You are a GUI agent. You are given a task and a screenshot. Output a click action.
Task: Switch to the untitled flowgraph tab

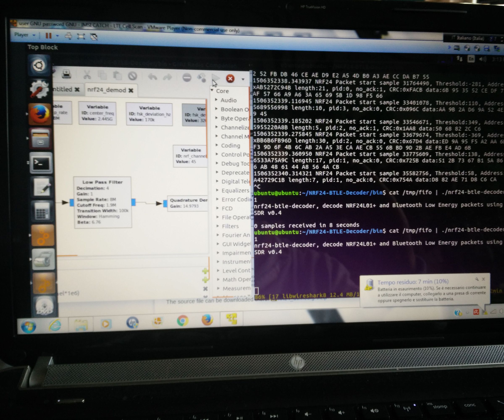coord(63,89)
